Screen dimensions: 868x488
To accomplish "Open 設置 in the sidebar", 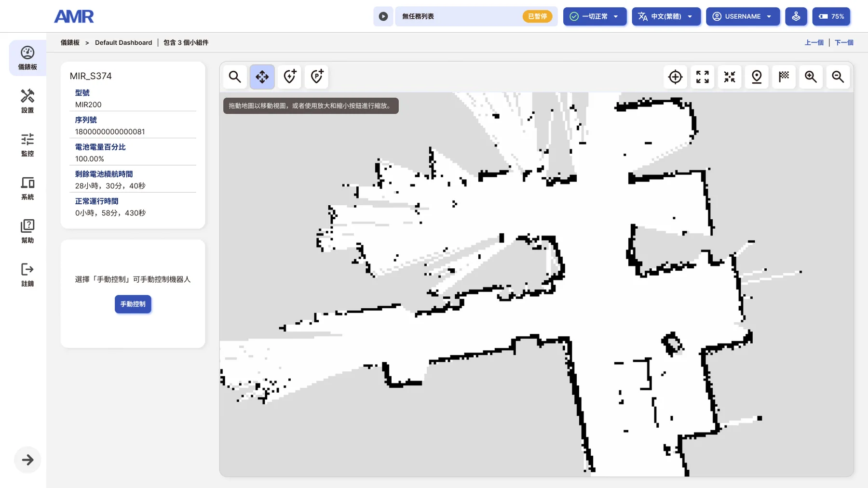I will click(x=27, y=101).
